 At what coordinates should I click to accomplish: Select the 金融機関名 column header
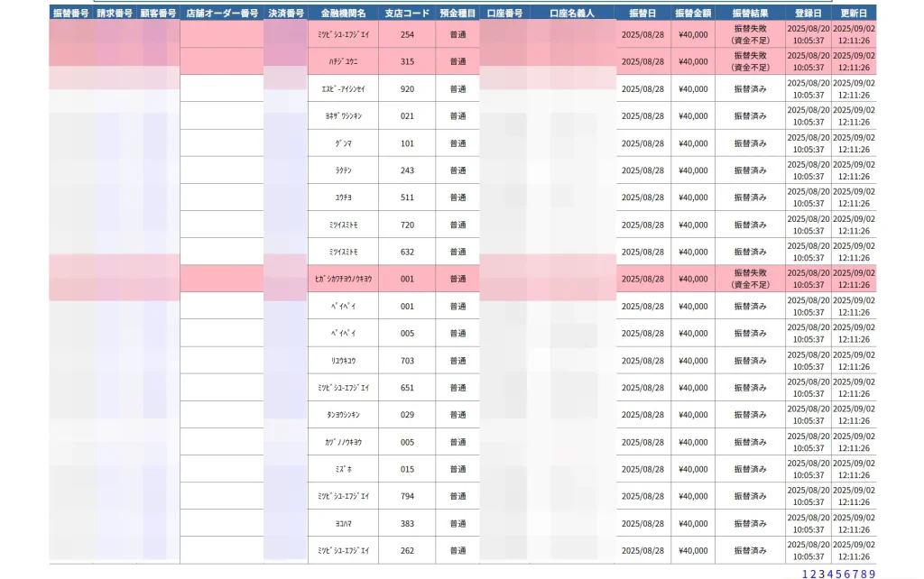(343, 14)
